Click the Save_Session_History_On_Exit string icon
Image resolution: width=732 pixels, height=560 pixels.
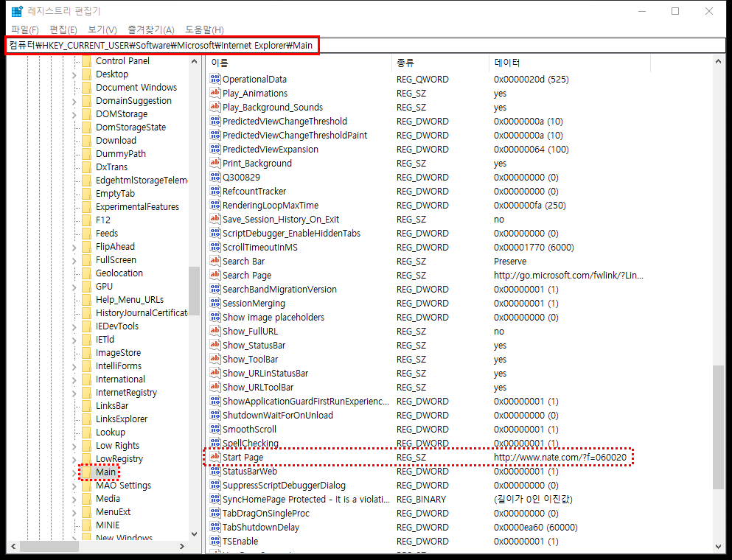215,219
